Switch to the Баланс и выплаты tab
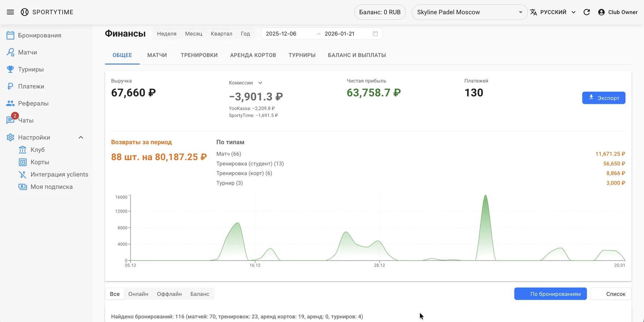The width and height of the screenshot is (644, 322). [357, 55]
